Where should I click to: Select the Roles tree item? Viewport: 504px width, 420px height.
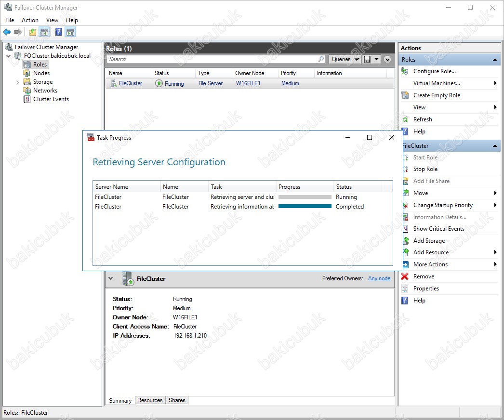click(40, 64)
